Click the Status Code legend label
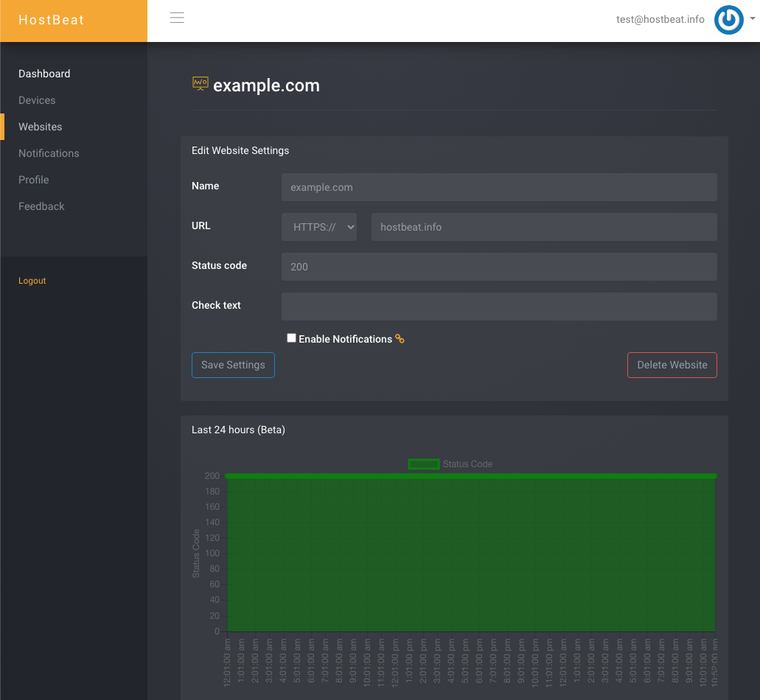Viewport: 760px width, 700px height. (467, 464)
